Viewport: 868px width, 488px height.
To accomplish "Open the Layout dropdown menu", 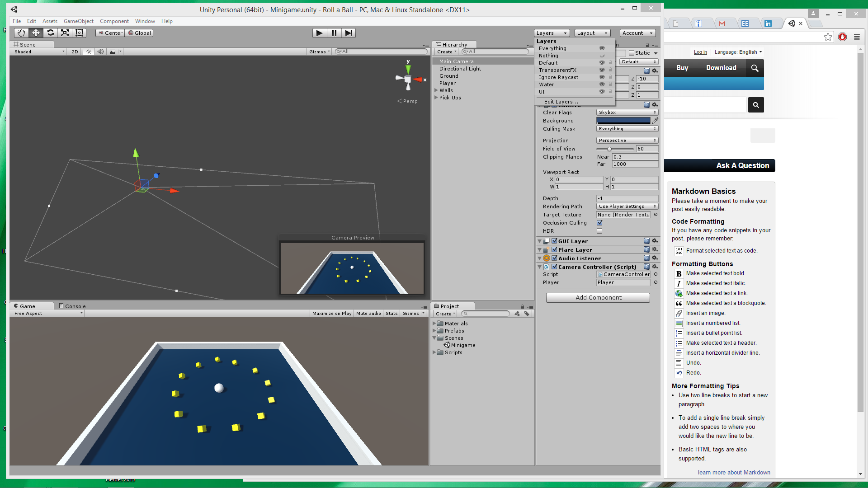I will (x=591, y=33).
